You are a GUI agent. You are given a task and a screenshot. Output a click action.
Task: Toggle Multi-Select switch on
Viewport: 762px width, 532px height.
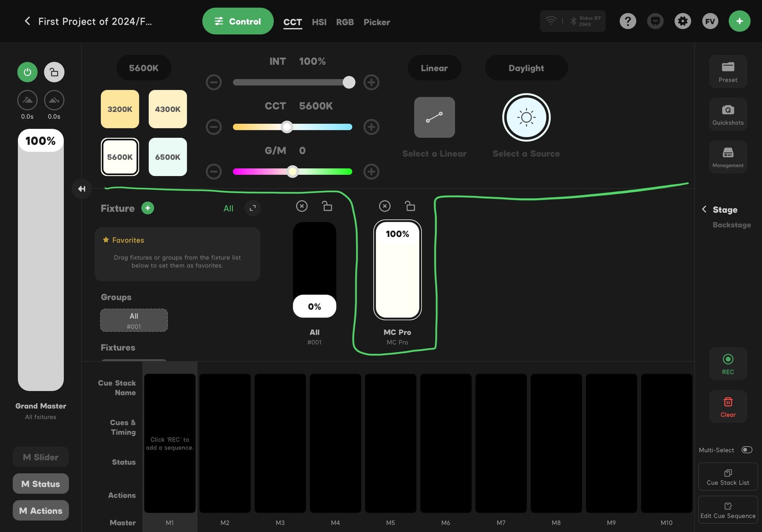747,450
